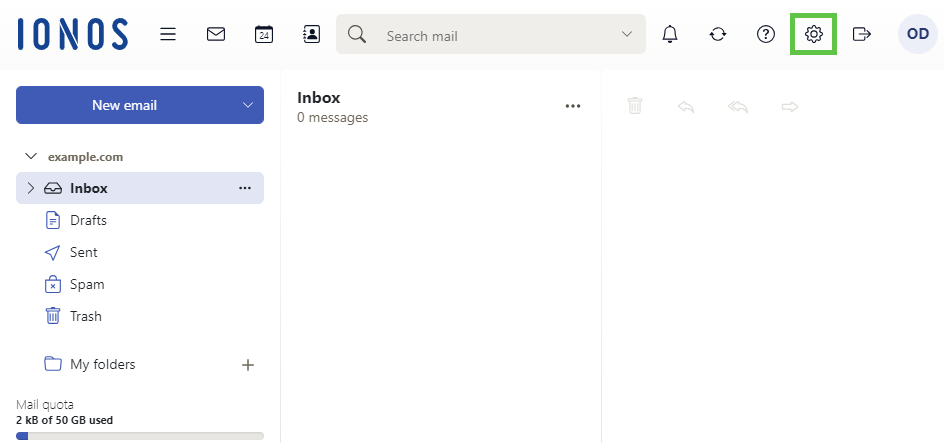Screen dimensions: 944x443
Task: Open the Mail app icon
Action: (x=216, y=34)
